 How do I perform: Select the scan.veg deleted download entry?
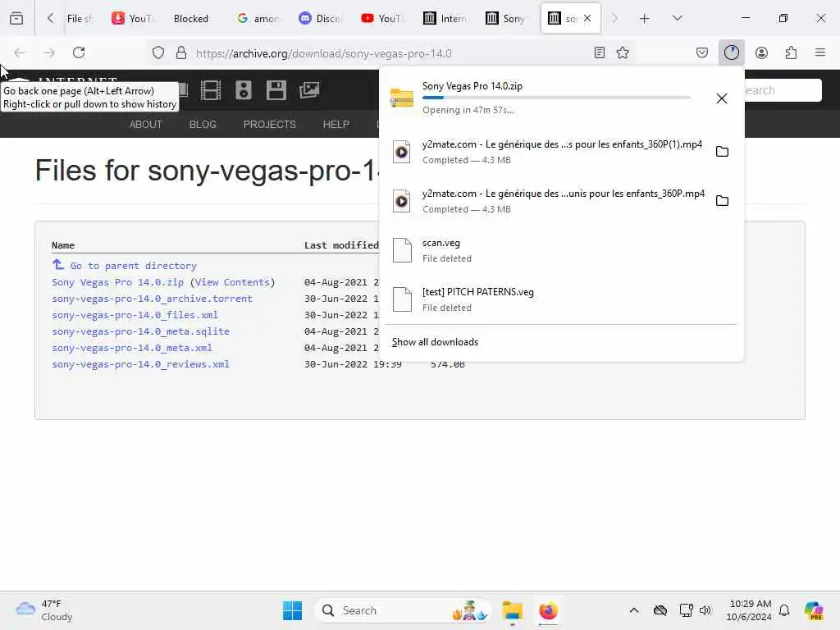(561, 250)
